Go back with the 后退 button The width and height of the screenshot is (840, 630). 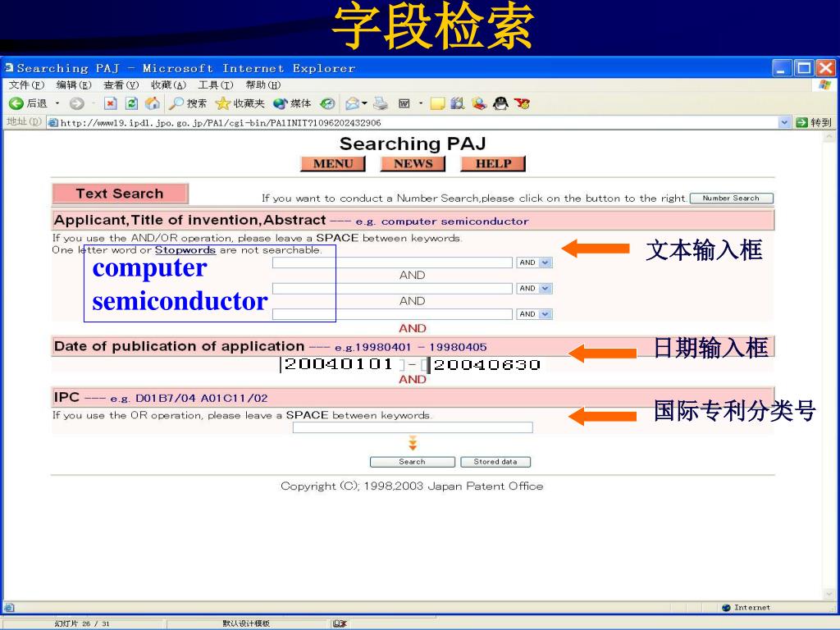[x=28, y=103]
